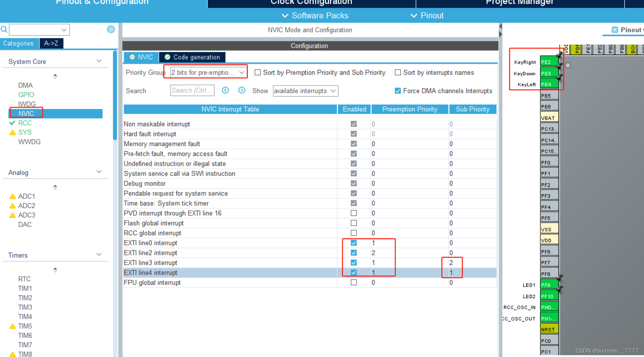Enable Sort by Premption Priority and Sub Priority

point(258,72)
